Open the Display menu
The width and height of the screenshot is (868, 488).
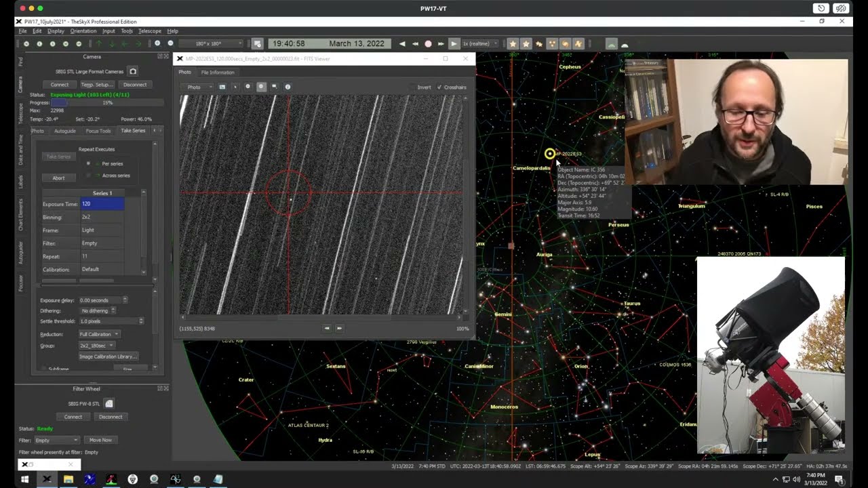pyautogui.click(x=56, y=31)
